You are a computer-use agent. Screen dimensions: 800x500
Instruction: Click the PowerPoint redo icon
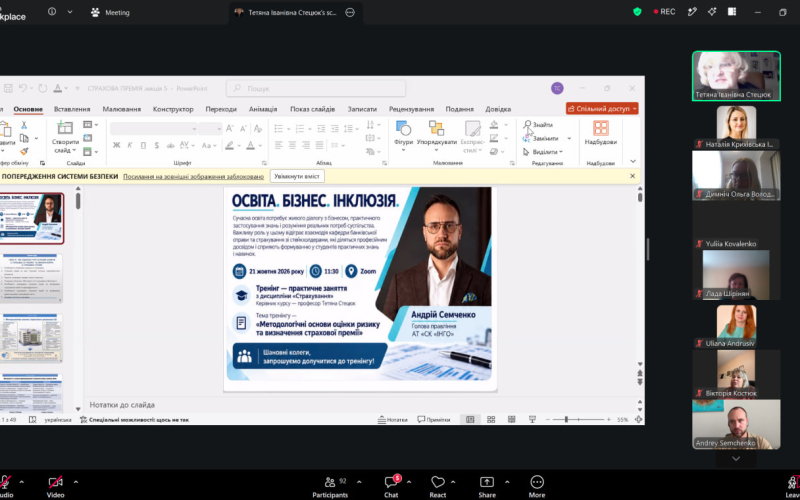coord(43,88)
